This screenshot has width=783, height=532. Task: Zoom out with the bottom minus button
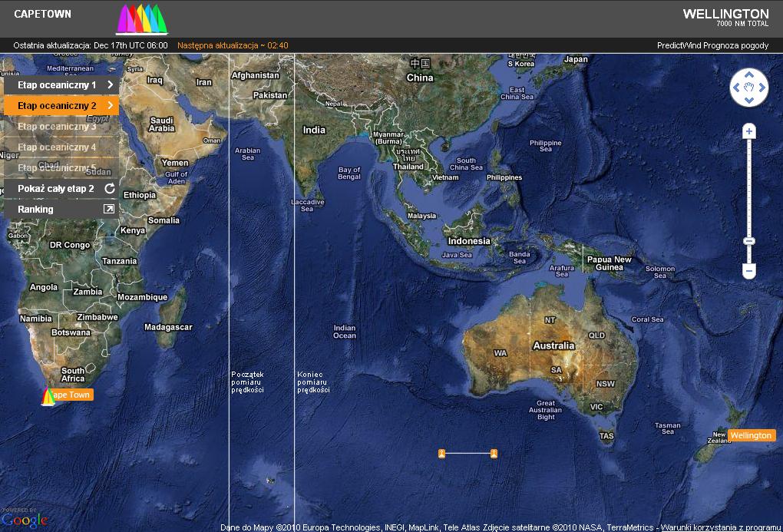[749, 272]
